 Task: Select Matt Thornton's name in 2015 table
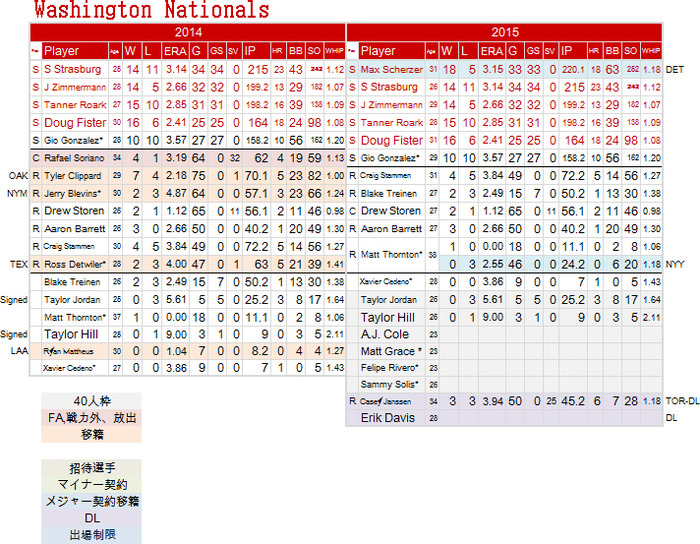point(391,255)
